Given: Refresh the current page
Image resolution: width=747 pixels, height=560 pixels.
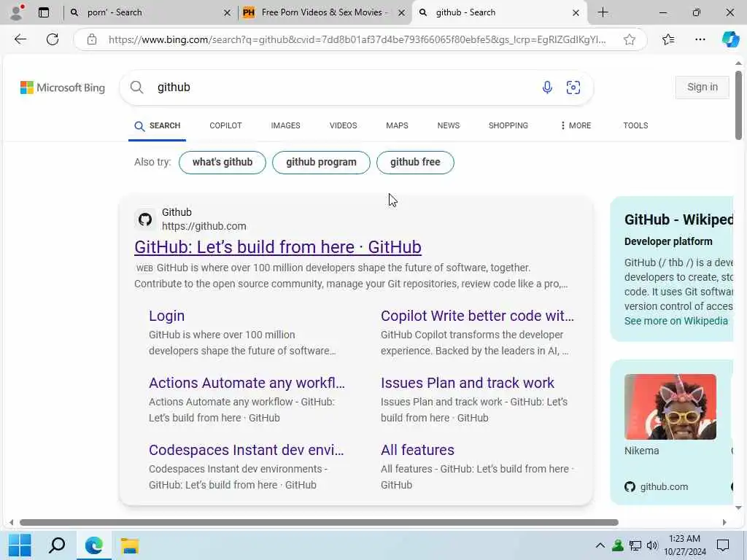Looking at the screenshot, I should click(53, 39).
